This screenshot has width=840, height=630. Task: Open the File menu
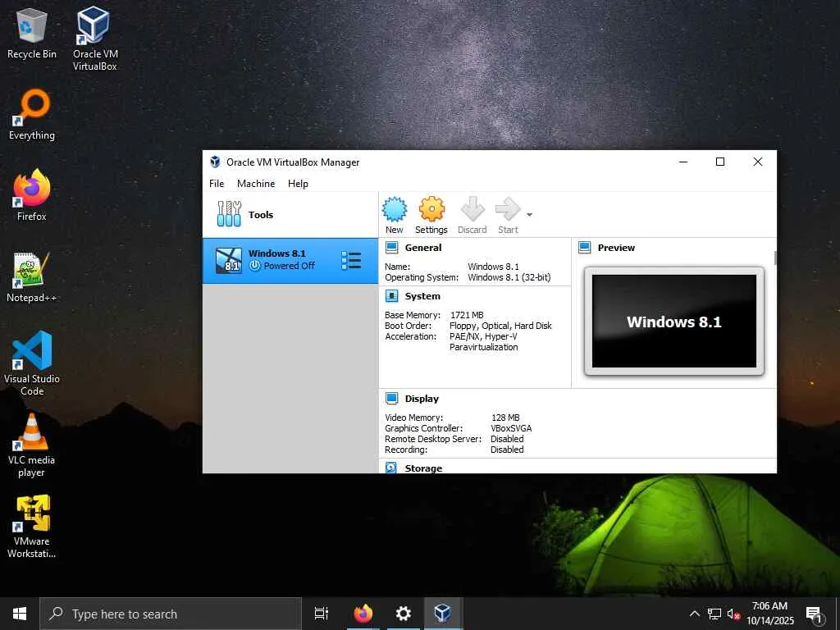pos(217,183)
